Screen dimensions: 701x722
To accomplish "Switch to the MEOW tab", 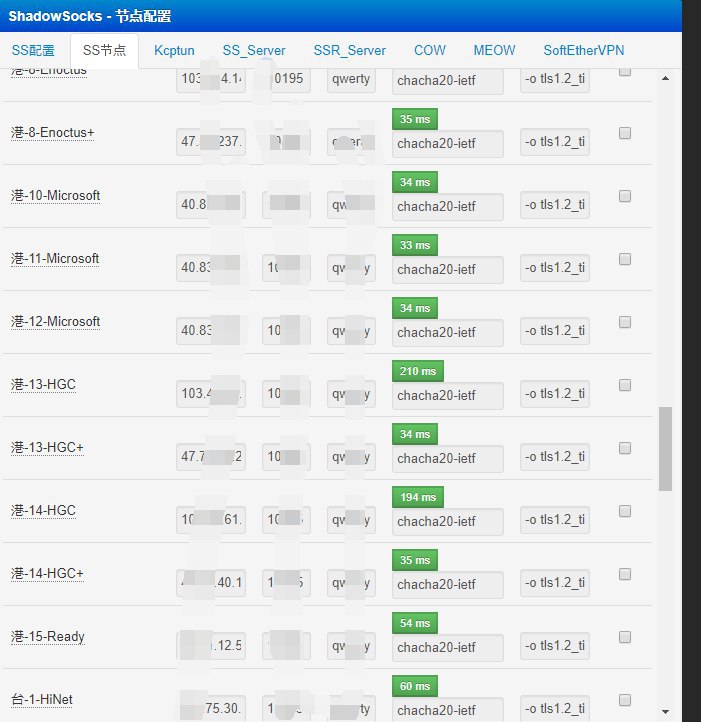I will coord(494,50).
